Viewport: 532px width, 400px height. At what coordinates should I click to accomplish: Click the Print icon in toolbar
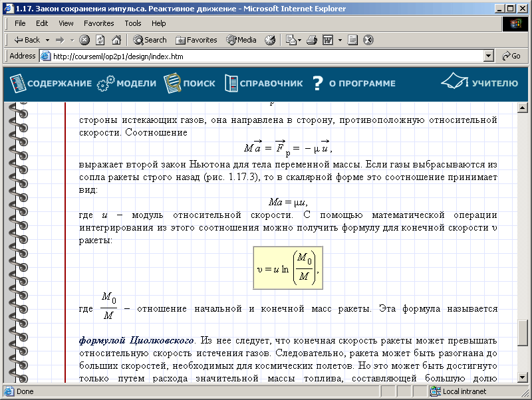[x=313, y=40]
